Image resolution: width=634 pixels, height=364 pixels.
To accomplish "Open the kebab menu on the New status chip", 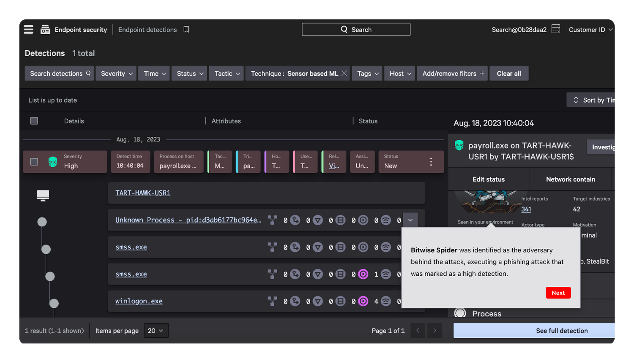I will coord(431,161).
